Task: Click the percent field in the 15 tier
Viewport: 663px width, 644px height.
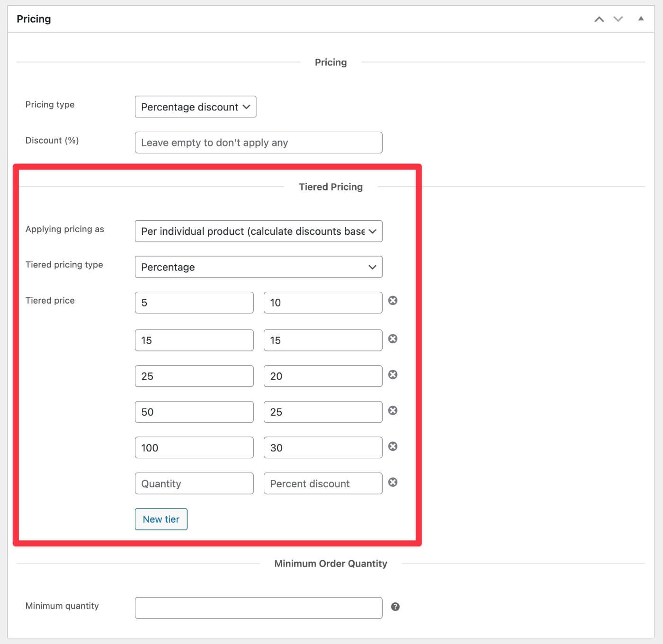Action: pos(323,340)
